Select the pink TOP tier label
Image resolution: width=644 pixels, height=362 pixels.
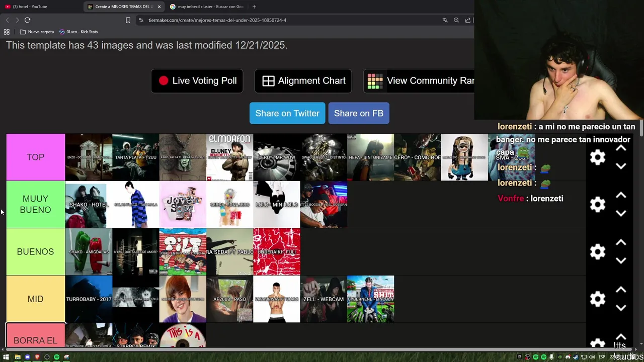[36, 157]
